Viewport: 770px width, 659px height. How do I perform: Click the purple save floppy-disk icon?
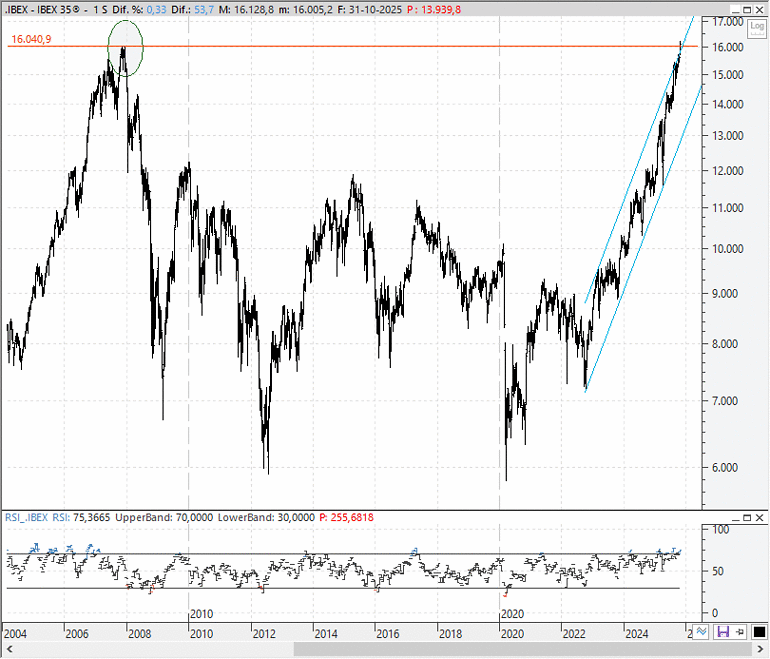(722, 631)
